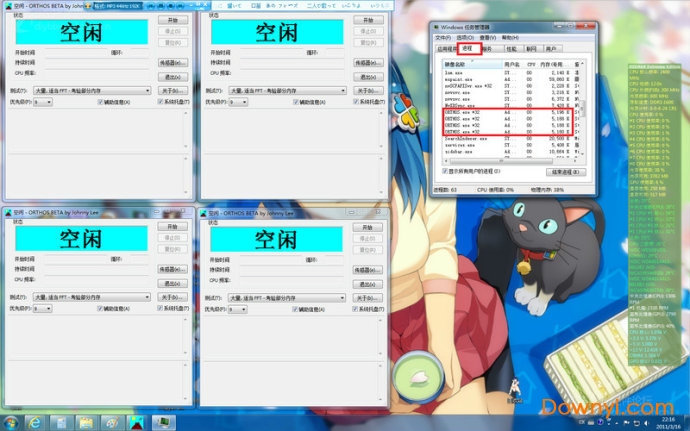Click 结束进程 button in Task Manager
Screen dimensions: 690x431
(x=566, y=171)
